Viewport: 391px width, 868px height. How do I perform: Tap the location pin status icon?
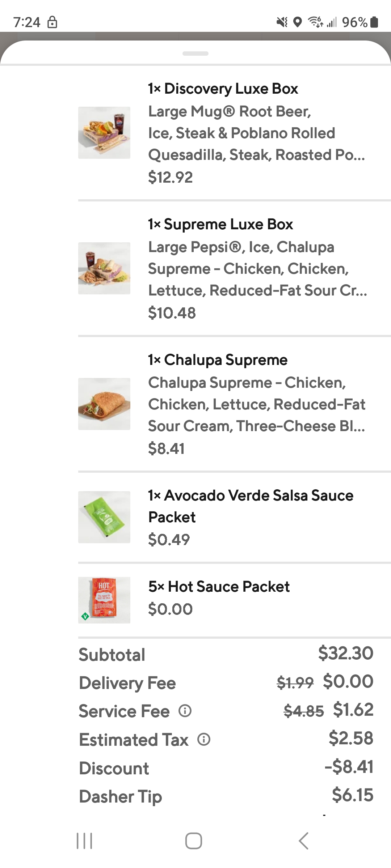pyautogui.click(x=297, y=22)
